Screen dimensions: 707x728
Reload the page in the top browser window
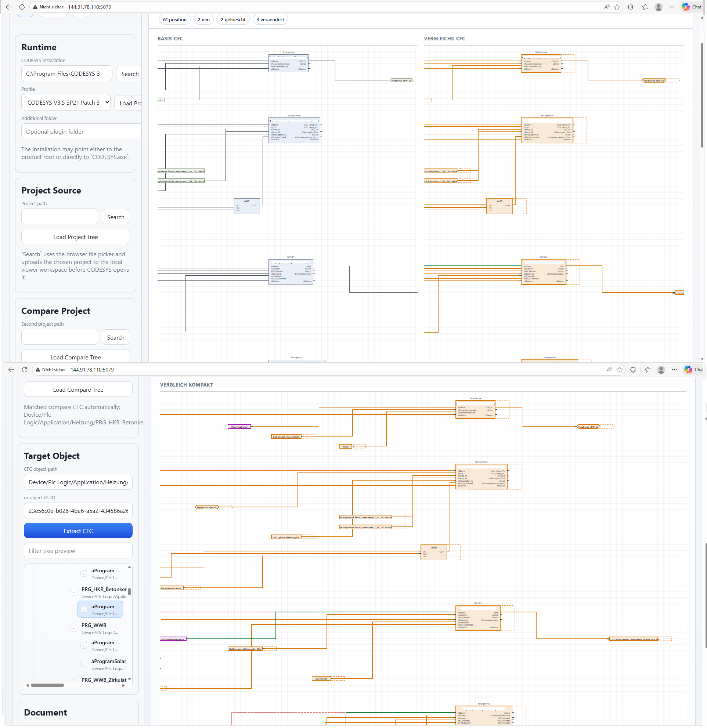22,7
